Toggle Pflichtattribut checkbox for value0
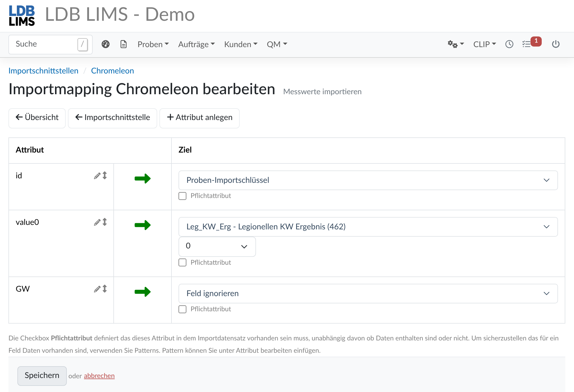Screen dimensions: 574x392 click(182, 263)
